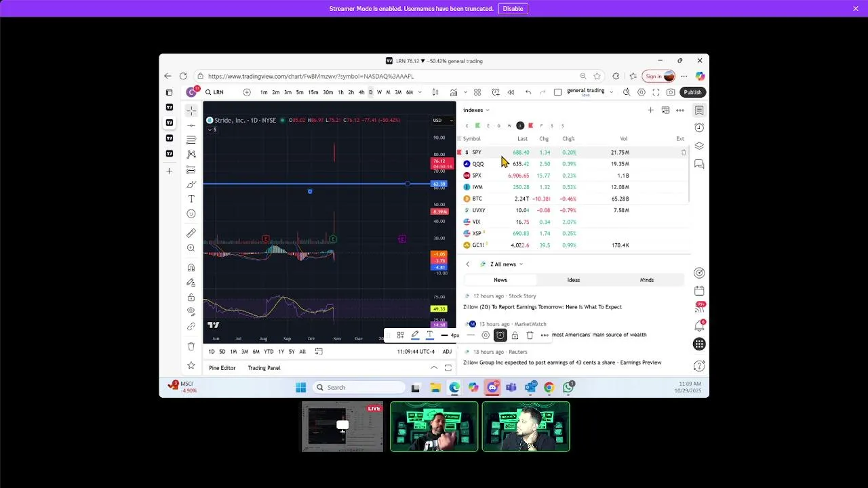The image size is (868, 488).
Task: Sort the watchlist by Chg% column
Action: tap(568, 139)
